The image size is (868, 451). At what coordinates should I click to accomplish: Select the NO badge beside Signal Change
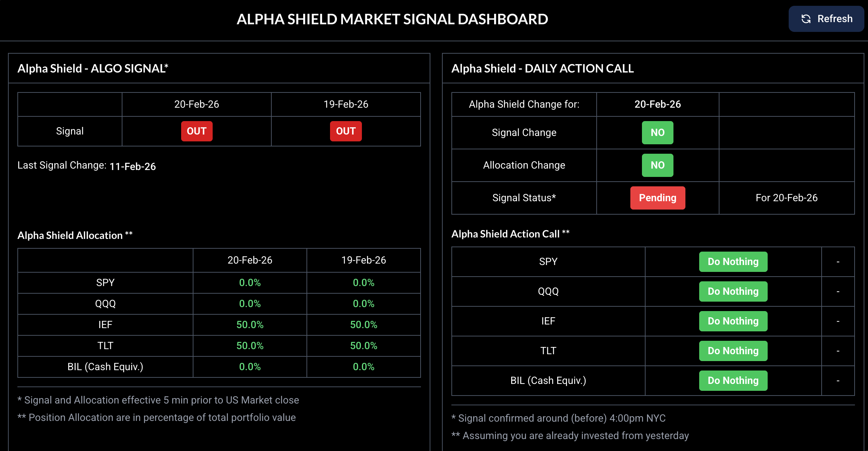point(657,133)
